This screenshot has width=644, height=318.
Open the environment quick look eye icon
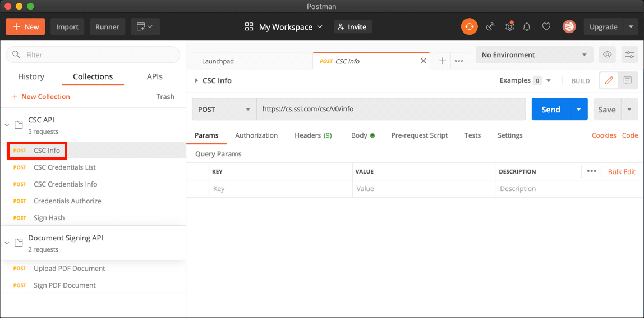coord(607,55)
